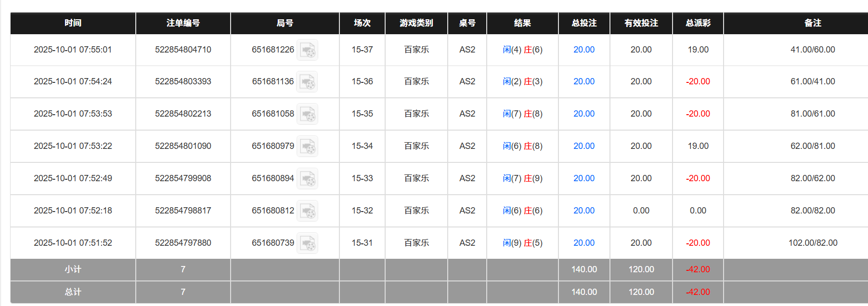868x306 pixels.
Task: Click the video icon for round 651680894
Action: click(308, 178)
